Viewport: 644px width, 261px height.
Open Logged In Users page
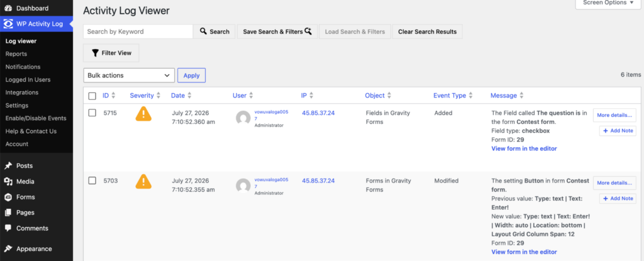(x=28, y=80)
